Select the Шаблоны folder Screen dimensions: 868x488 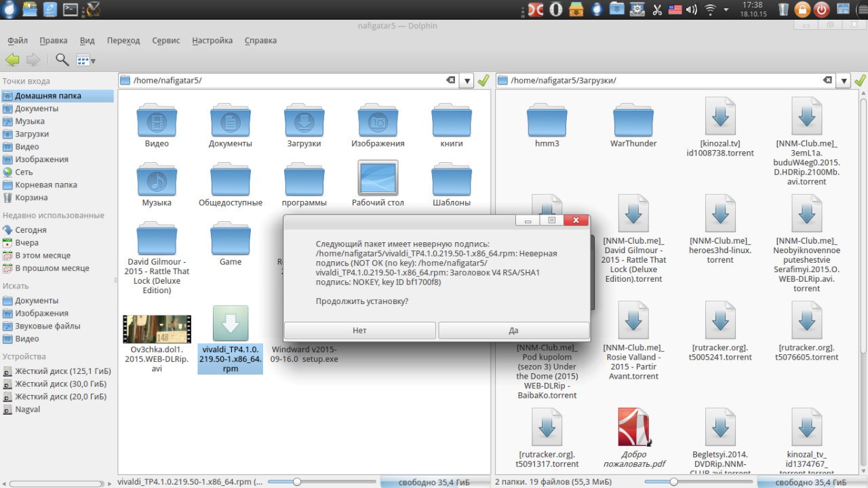pos(452,180)
